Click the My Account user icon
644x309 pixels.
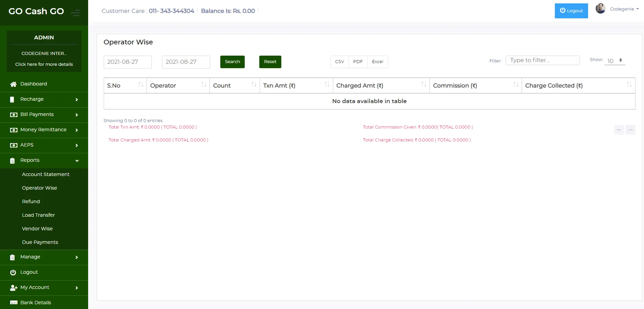click(x=14, y=288)
